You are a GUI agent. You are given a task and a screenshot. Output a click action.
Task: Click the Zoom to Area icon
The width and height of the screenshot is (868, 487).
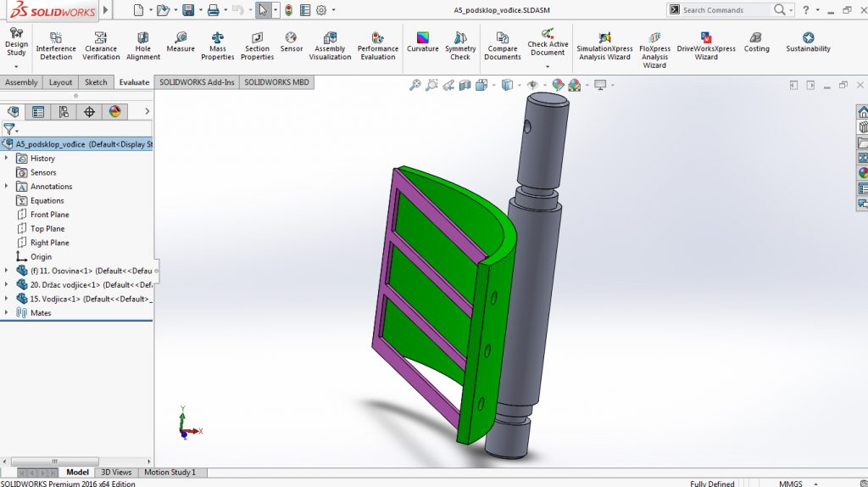coord(431,85)
